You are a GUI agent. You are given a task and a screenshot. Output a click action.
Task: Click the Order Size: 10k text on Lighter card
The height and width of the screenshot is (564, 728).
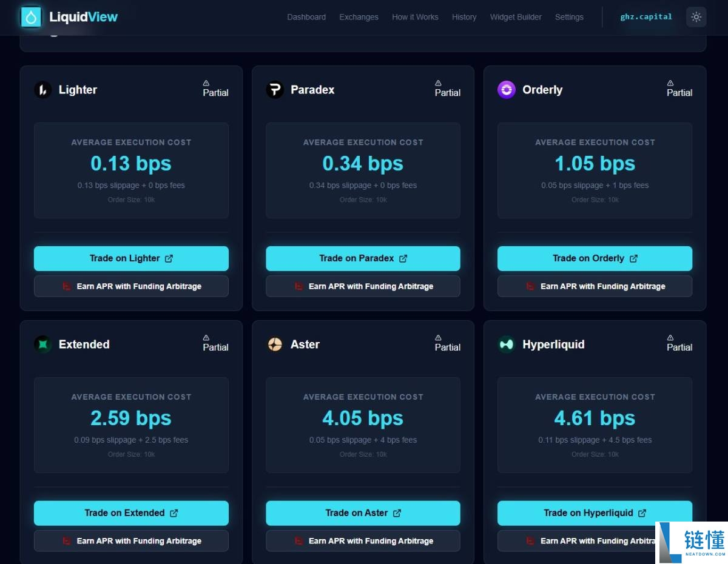coord(131,200)
